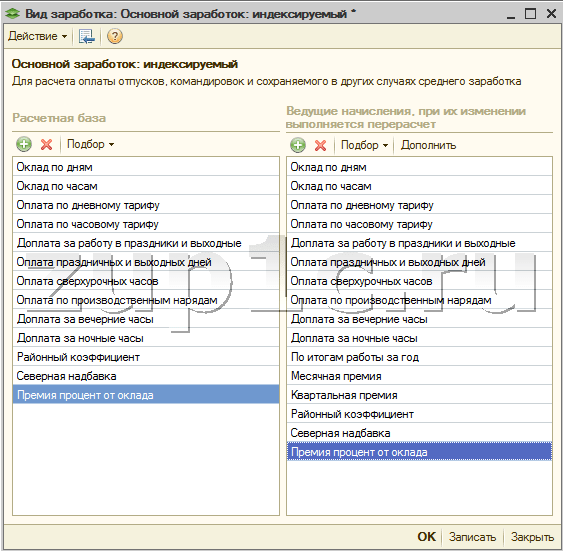Viewport: 563px width, 551px height.
Task: Click the form navigation icon next to Действие
Action: pyautogui.click(x=87, y=36)
